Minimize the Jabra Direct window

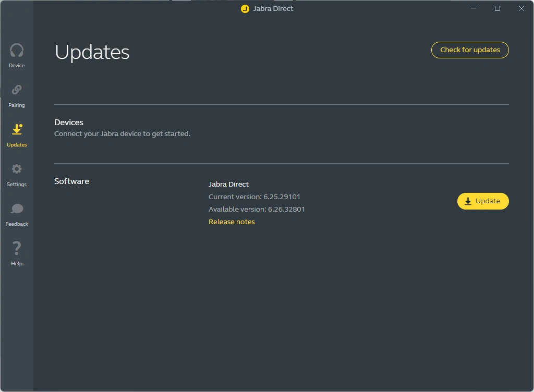[474, 8]
